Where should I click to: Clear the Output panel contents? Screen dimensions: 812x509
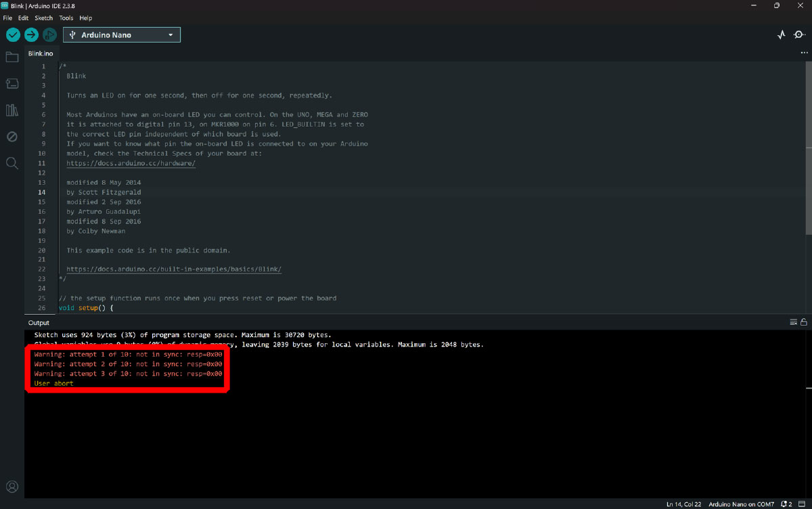pyautogui.click(x=794, y=322)
